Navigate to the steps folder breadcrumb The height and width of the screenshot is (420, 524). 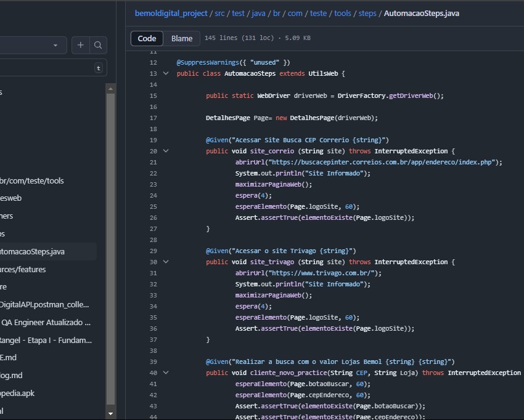pos(367,13)
